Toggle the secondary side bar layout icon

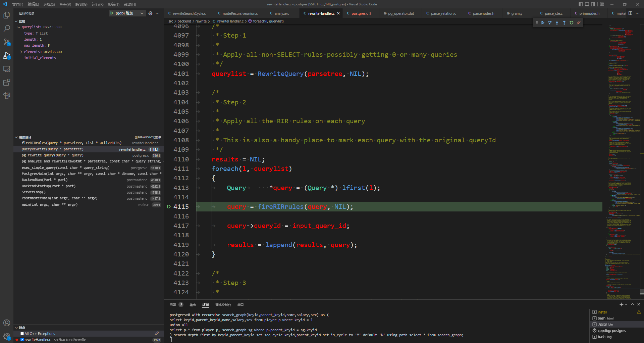click(593, 4)
